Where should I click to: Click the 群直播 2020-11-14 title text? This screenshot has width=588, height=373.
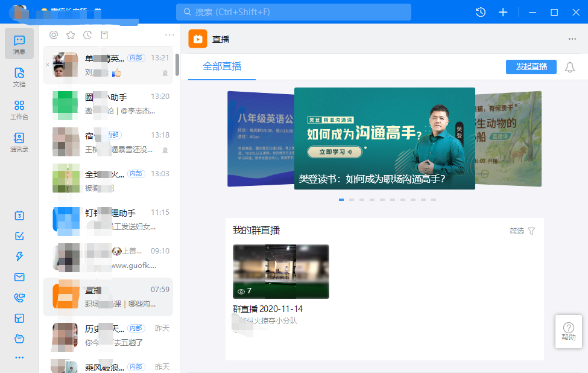tap(268, 309)
